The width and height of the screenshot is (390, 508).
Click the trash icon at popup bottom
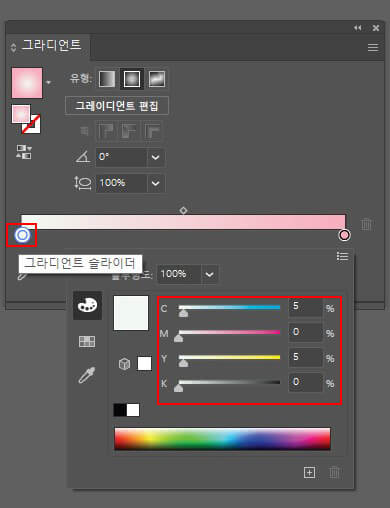335,472
